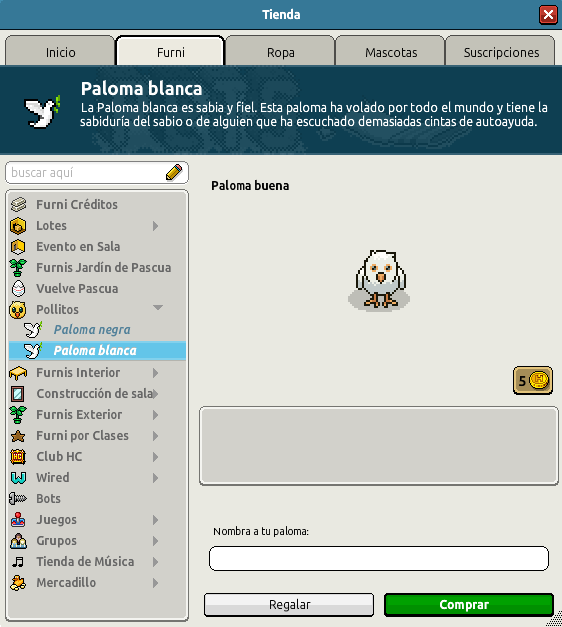Click the 5 credits coin price badge
562x627 pixels.
click(533, 380)
